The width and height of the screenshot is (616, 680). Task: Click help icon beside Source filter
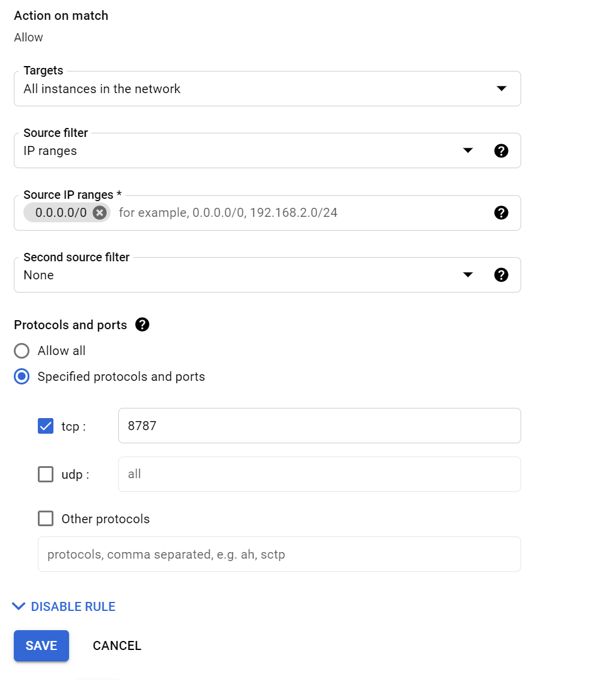[501, 151]
